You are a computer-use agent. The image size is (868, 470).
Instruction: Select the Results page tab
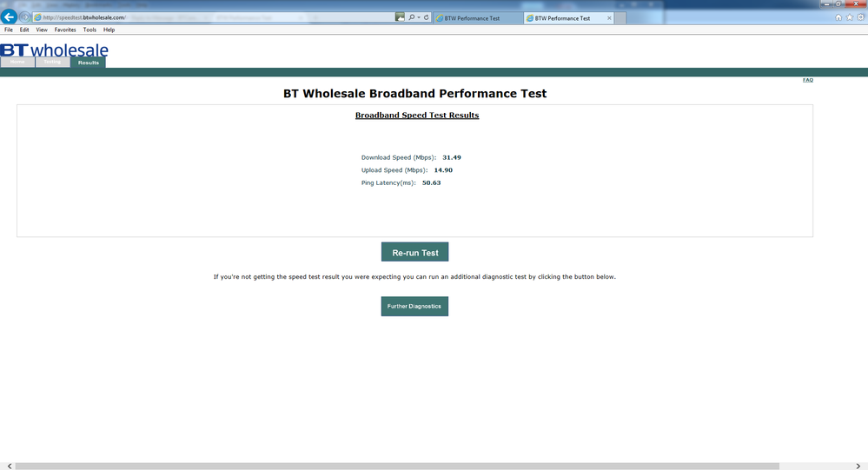(x=88, y=63)
